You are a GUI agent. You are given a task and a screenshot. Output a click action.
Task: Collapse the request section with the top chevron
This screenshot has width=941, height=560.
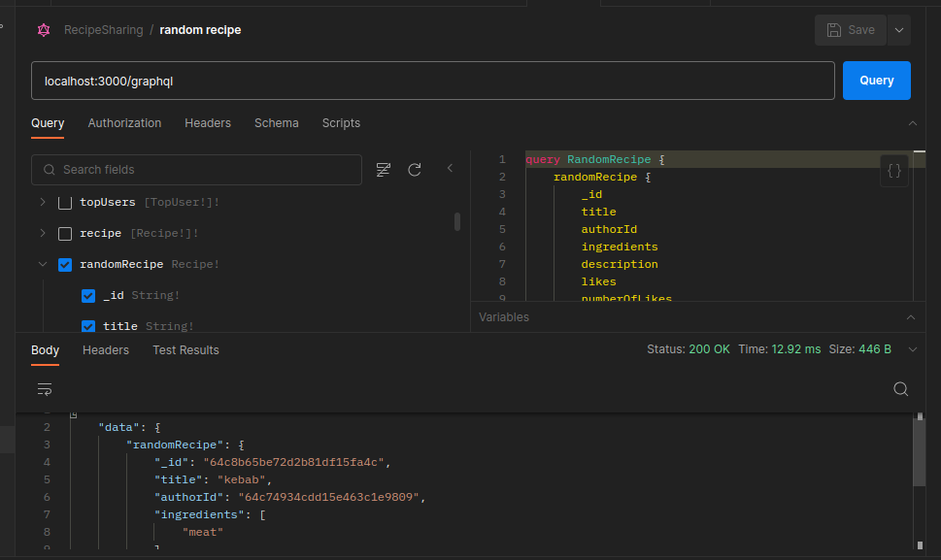tap(912, 123)
